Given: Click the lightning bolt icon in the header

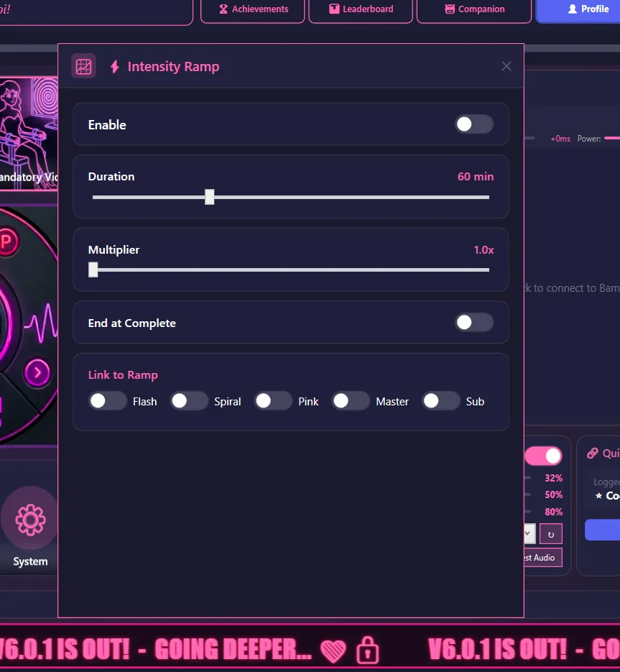Looking at the screenshot, I should pyautogui.click(x=115, y=66).
